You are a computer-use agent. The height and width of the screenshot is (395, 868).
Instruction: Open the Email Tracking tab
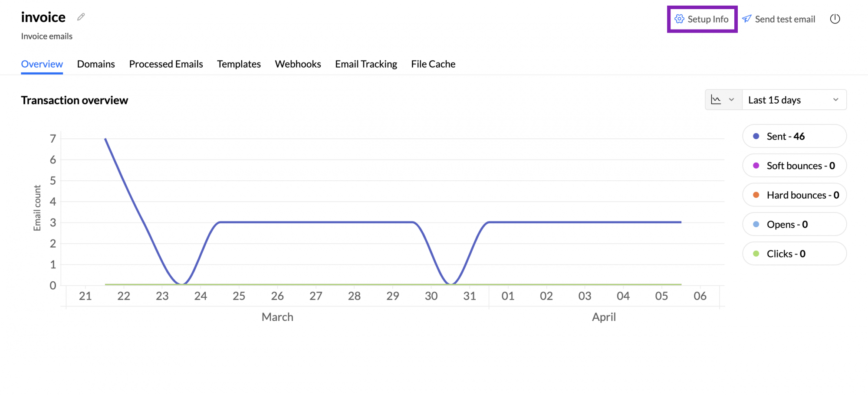pos(366,64)
